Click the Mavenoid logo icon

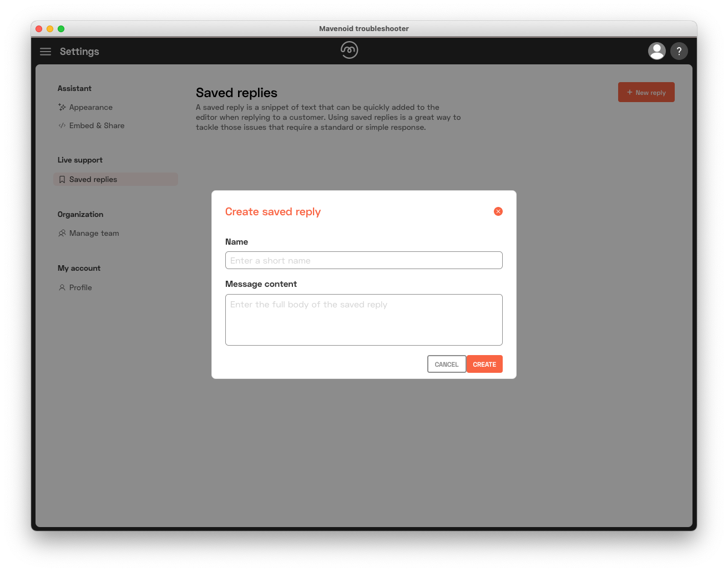349,50
